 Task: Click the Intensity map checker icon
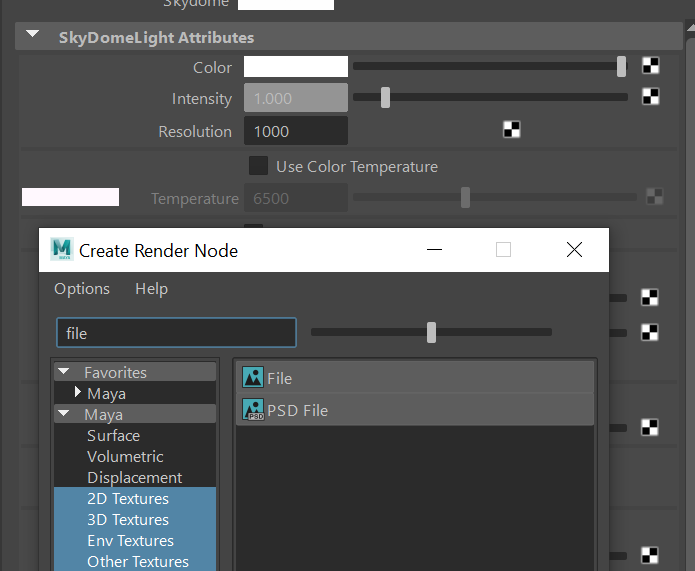click(x=651, y=97)
